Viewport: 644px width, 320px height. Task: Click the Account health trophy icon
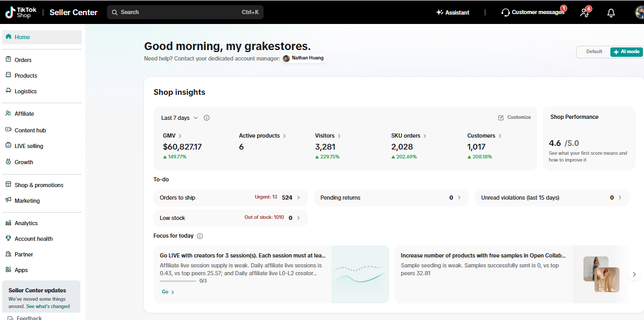click(8, 239)
